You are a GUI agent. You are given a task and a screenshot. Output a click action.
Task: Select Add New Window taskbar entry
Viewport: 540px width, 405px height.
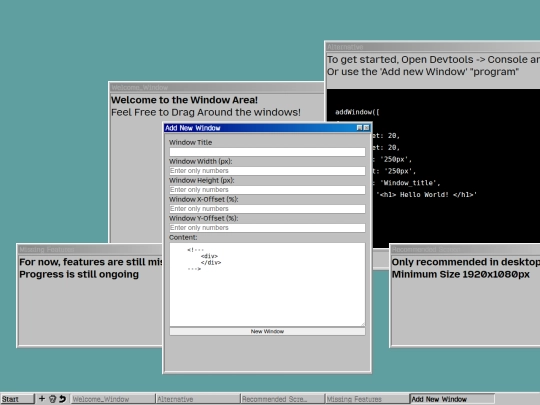(452, 399)
